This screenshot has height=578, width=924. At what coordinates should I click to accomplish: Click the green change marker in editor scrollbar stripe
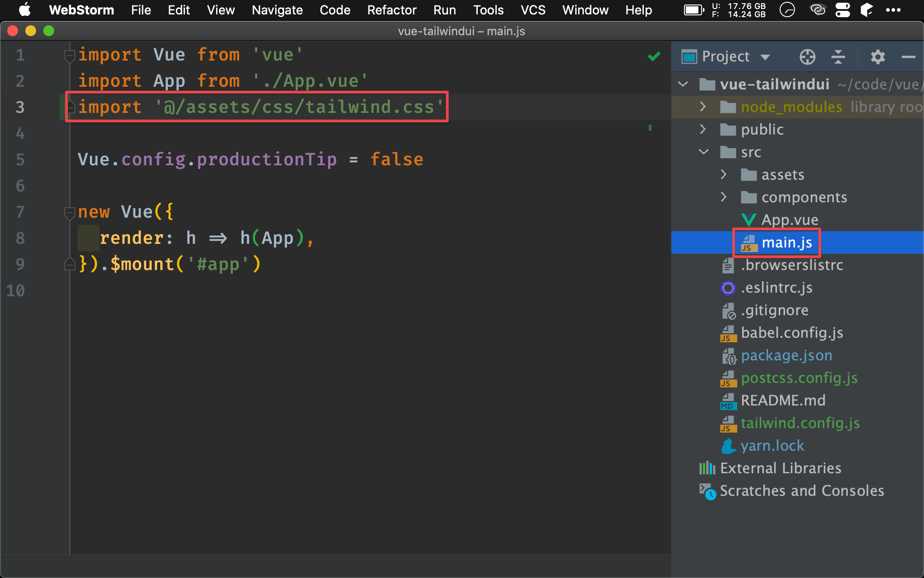point(650,128)
